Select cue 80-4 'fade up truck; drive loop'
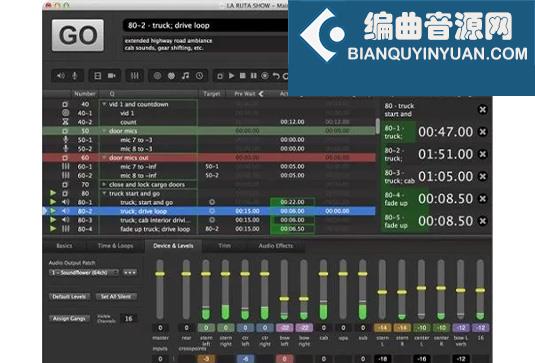The width and height of the screenshot is (535, 363). (209, 229)
